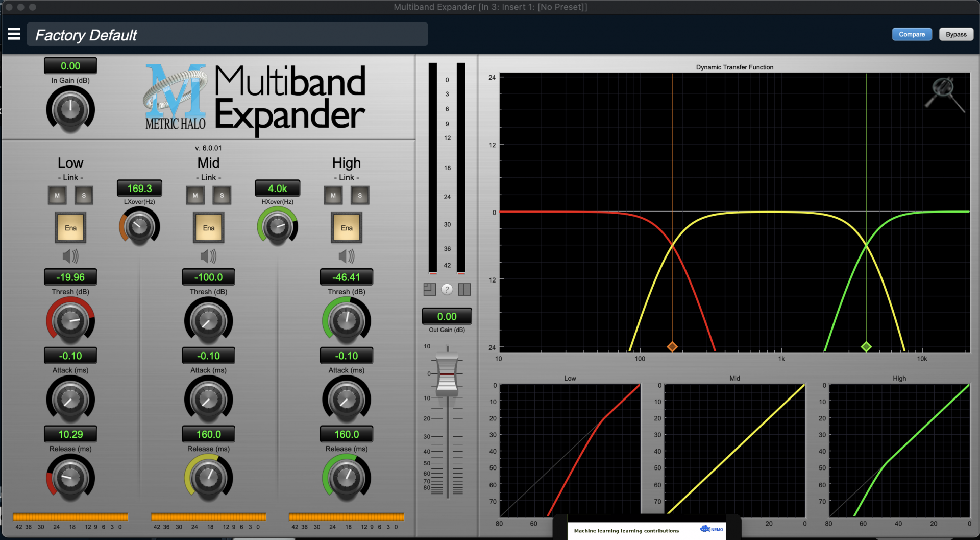This screenshot has height=540, width=980.
Task: Enable the Low band M link button
Action: pyautogui.click(x=57, y=195)
